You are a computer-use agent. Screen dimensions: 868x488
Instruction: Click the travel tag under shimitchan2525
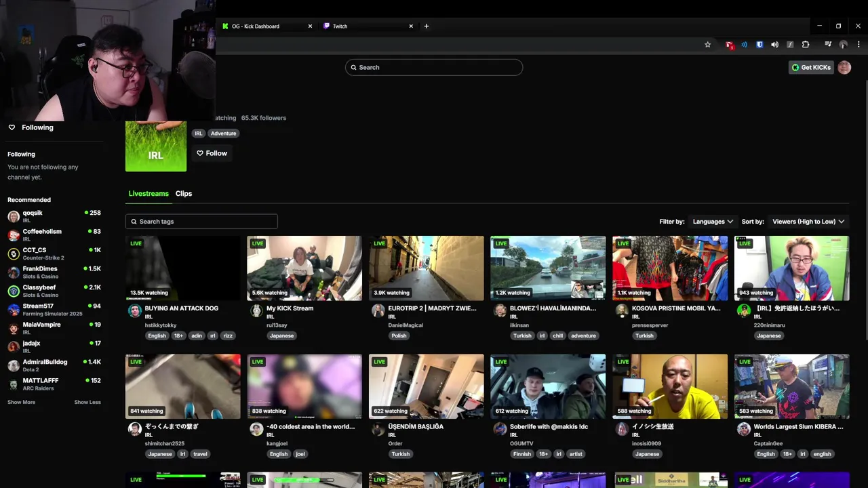click(200, 454)
